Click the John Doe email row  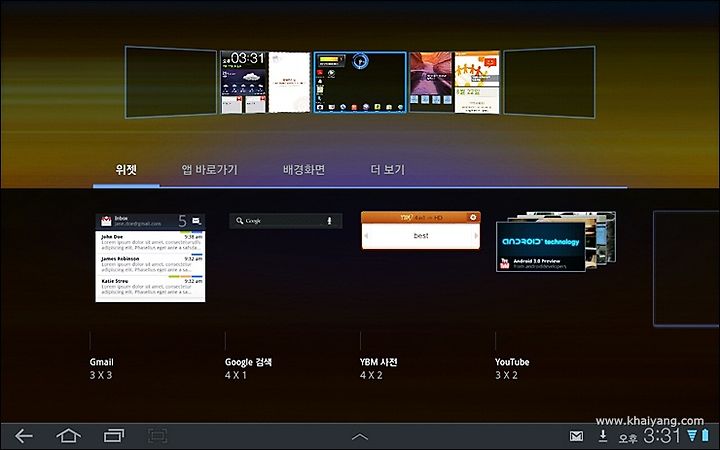point(151,242)
